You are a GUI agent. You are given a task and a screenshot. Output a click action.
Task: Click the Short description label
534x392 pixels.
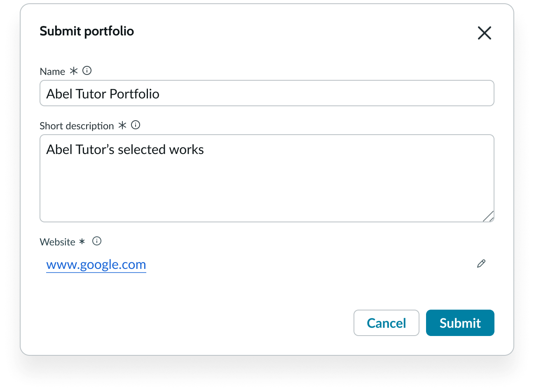[x=77, y=126]
